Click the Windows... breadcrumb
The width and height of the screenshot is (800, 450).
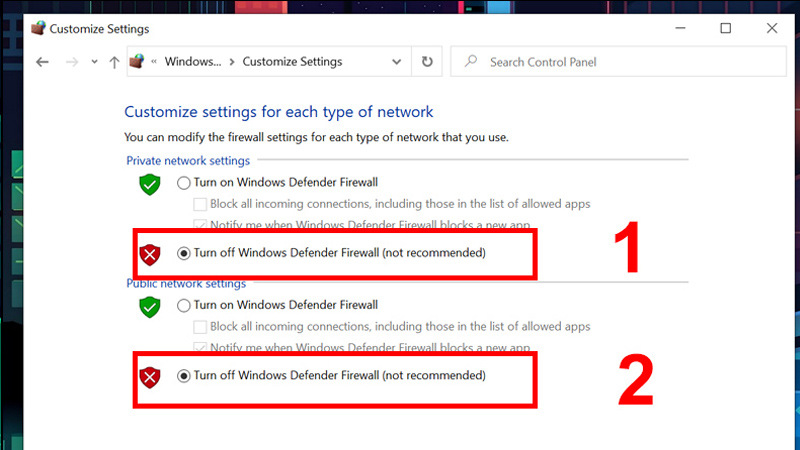193,62
